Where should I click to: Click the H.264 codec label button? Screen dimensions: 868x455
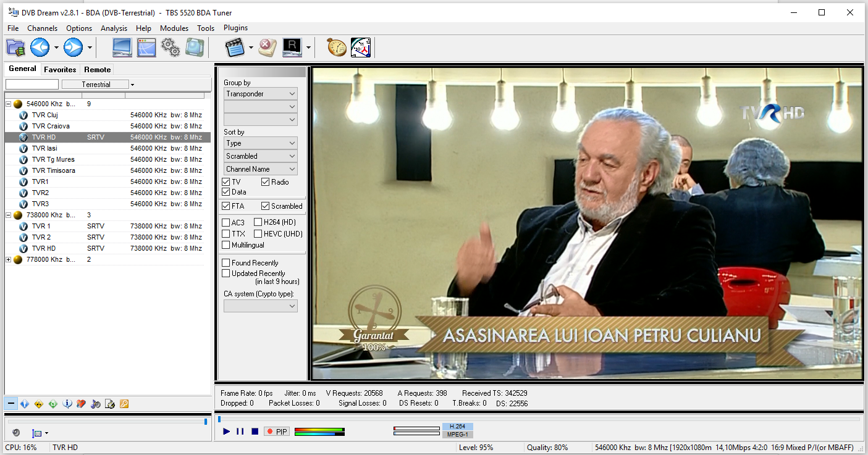click(458, 427)
